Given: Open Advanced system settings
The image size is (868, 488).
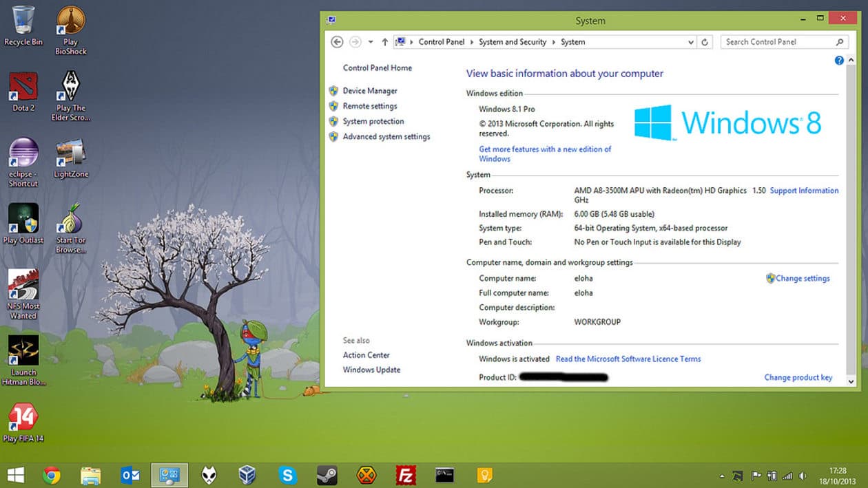Looking at the screenshot, I should click(386, 137).
